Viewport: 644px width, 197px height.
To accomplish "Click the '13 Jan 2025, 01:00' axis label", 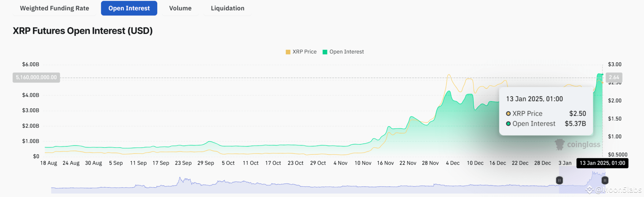I will tap(602, 163).
